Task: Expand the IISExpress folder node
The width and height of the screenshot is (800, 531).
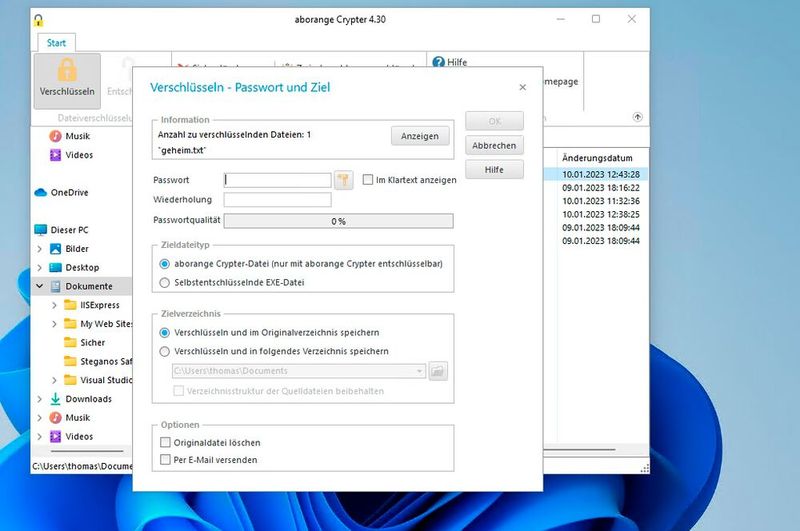Action: (x=54, y=305)
